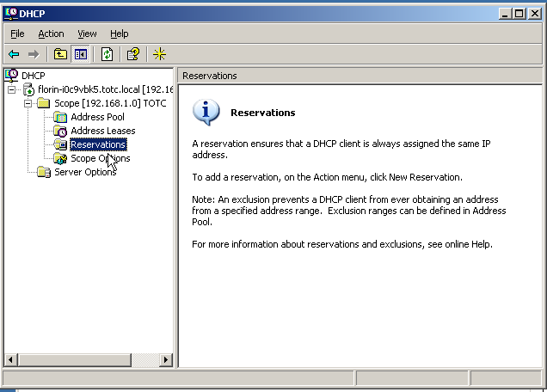Screen dimensions: 547x392
Task: Collapse the Scope [192.168.1.0] TOTC node
Action: (x=28, y=103)
